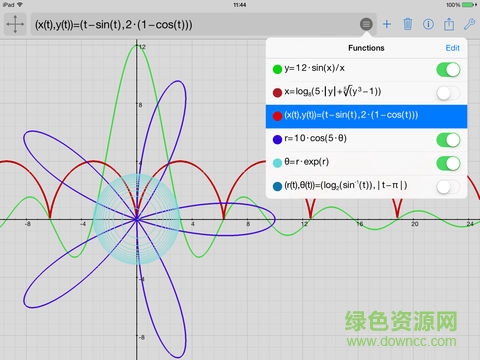480x360 pixels.
Task: Tap dark red color dot of x=log function
Action: tap(277, 93)
